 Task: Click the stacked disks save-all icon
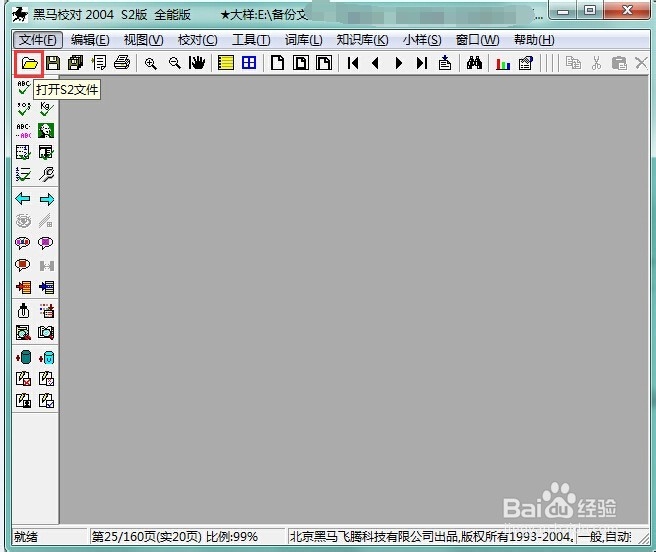(76, 63)
